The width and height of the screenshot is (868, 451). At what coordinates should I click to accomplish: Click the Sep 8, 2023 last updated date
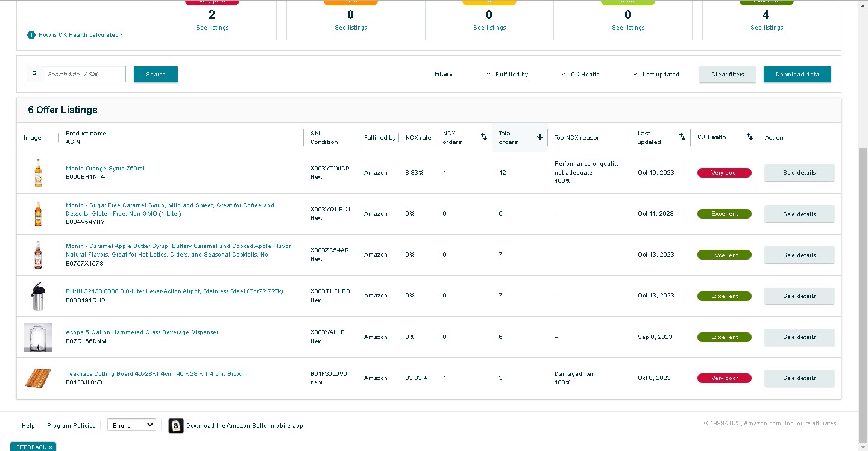(x=655, y=337)
